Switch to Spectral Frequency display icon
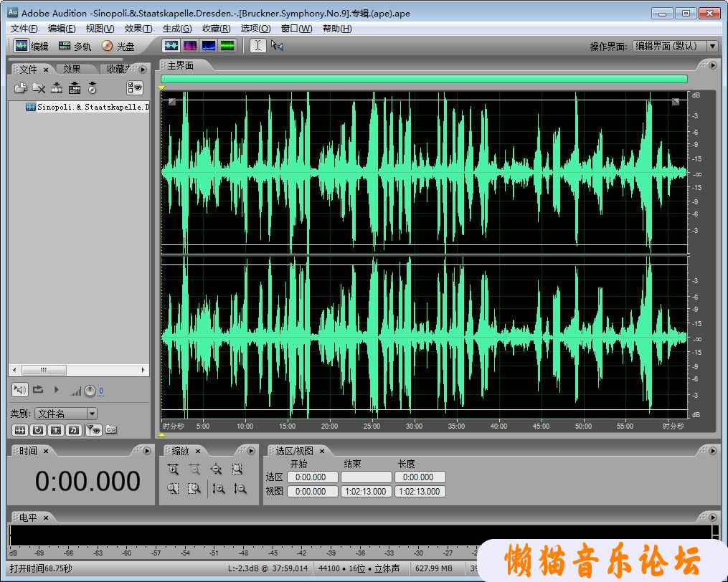 190,45
